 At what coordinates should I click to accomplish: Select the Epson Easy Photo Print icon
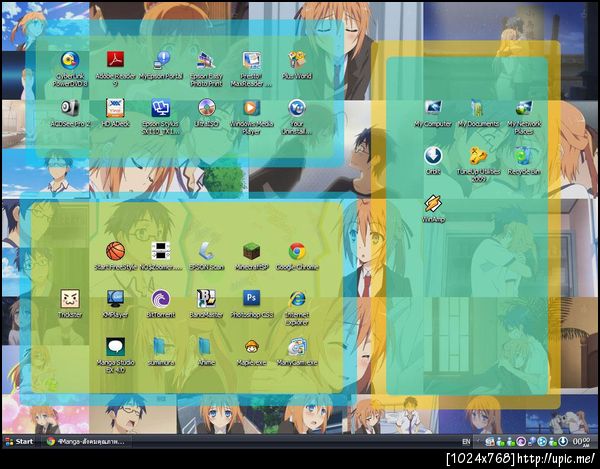(x=206, y=60)
